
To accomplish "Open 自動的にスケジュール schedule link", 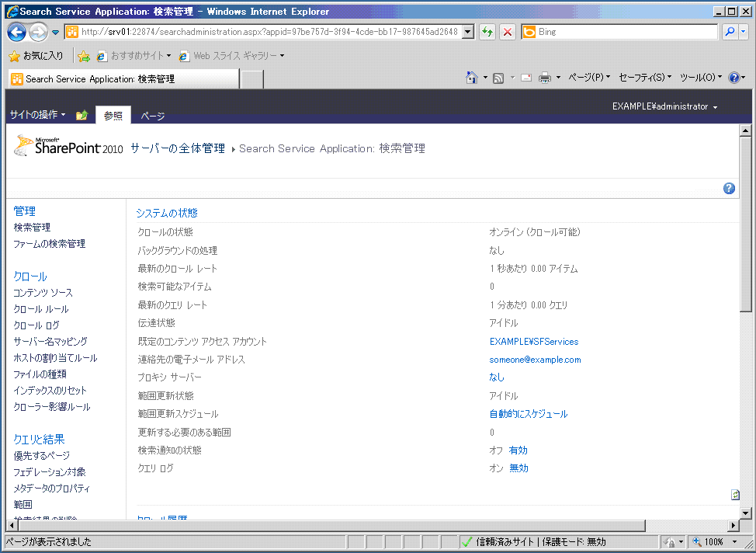I will 529,414.
